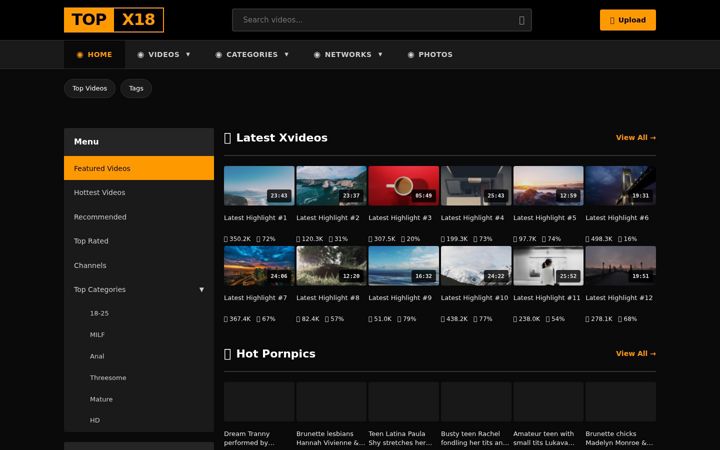Open the Latest Highlight #8 thumbnail
This screenshot has height=450, width=720.
(331, 265)
